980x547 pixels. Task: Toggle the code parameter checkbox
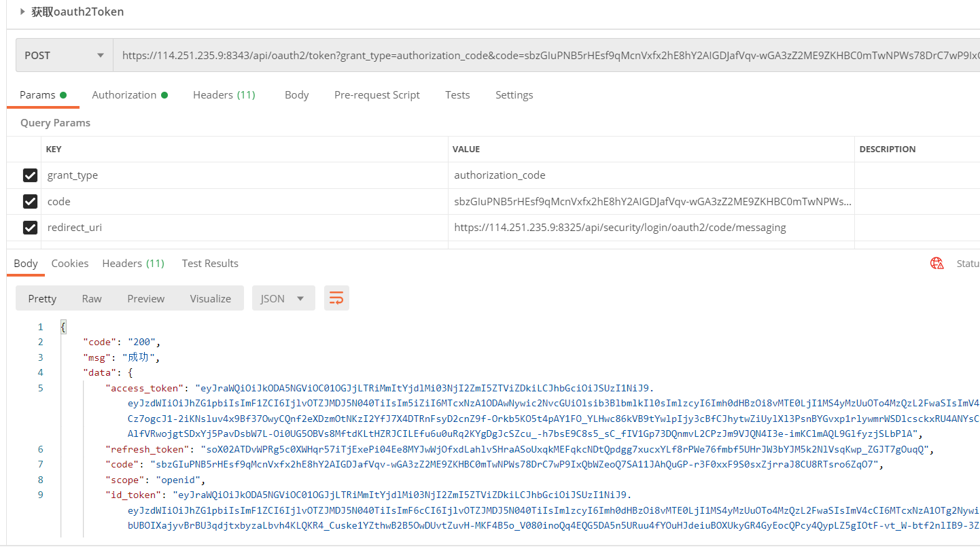click(x=30, y=202)
